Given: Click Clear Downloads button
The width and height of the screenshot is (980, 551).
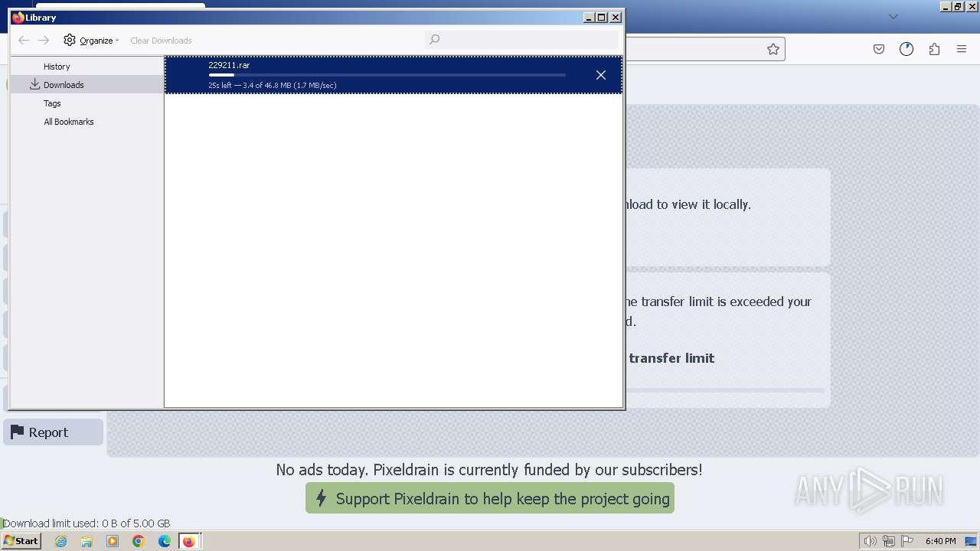Looking at the screenshot, I should tap(161, 41).
